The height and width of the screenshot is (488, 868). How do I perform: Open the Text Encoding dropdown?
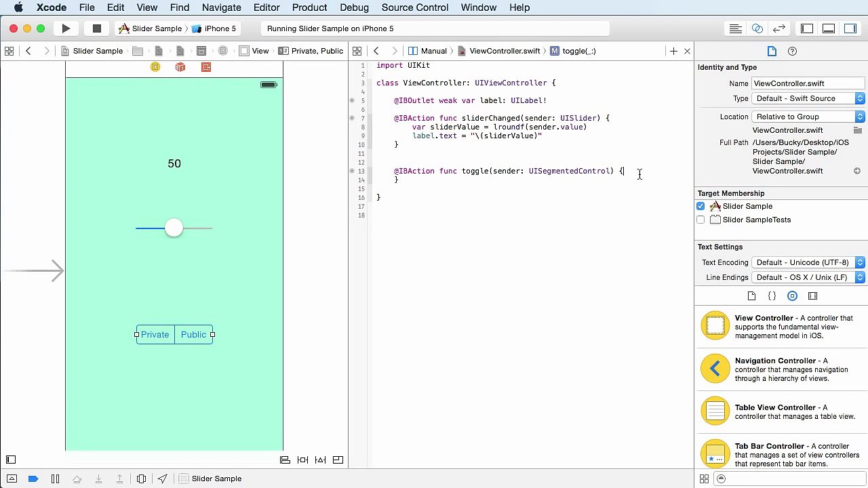point(808,262)
